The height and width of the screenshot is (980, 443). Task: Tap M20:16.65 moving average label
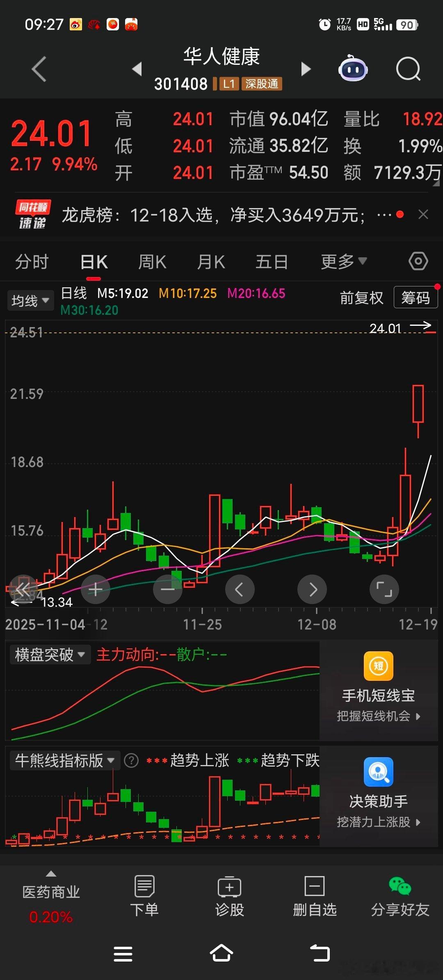[256, 293]
